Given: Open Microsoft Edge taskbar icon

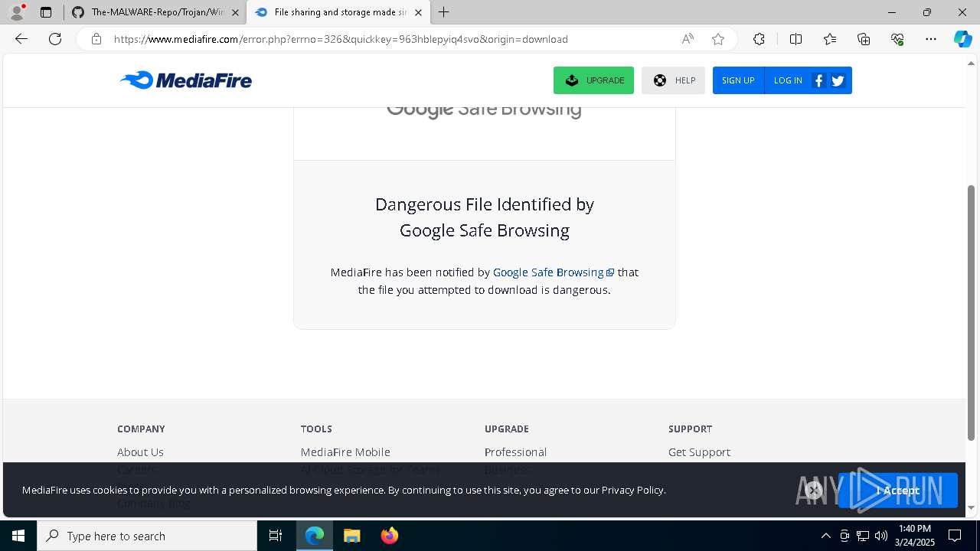Looking at the screenshot, I should (x=315, y=536).
